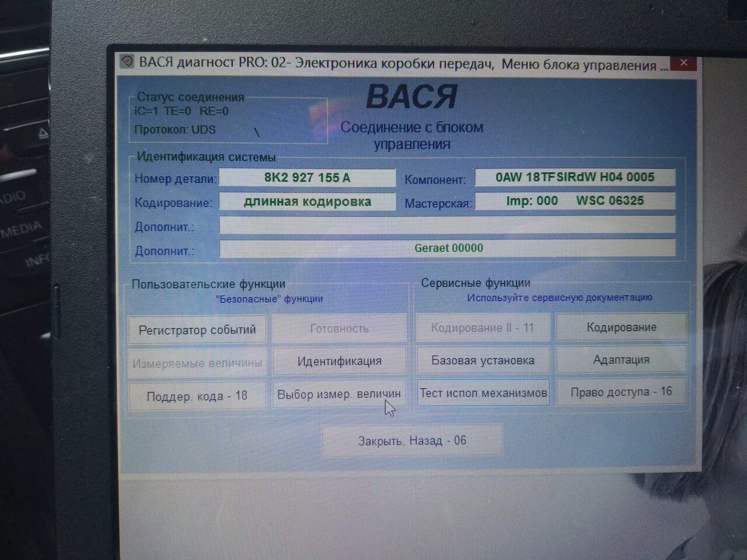Click the Мастерская field with WSC 06325

coord(575,201)
